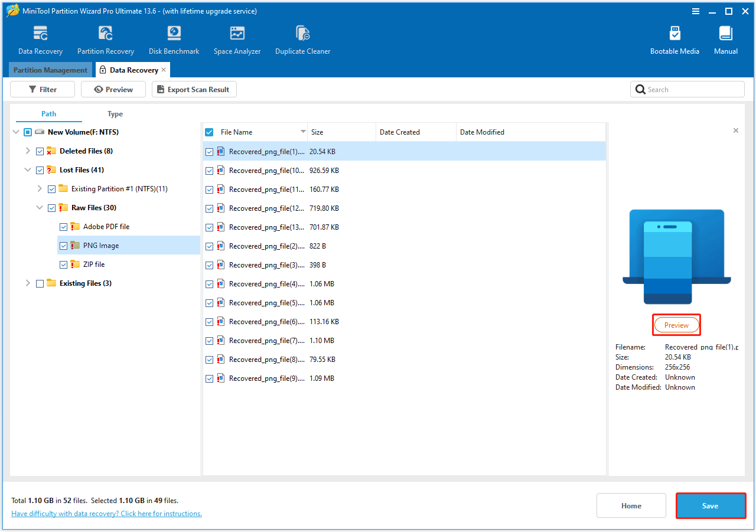This screenshot has width=756, height=532.
Task: Open the Filter options
Action: click(42, 89)
